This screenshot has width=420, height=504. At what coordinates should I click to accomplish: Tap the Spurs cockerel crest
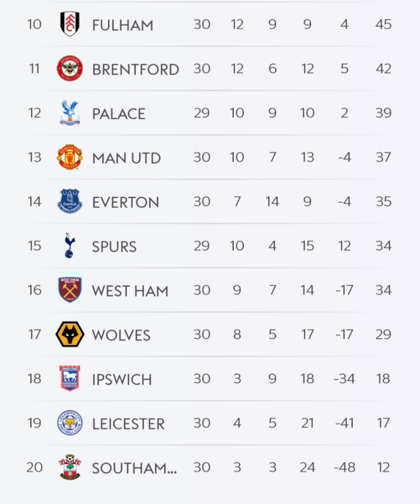(69, 246)
